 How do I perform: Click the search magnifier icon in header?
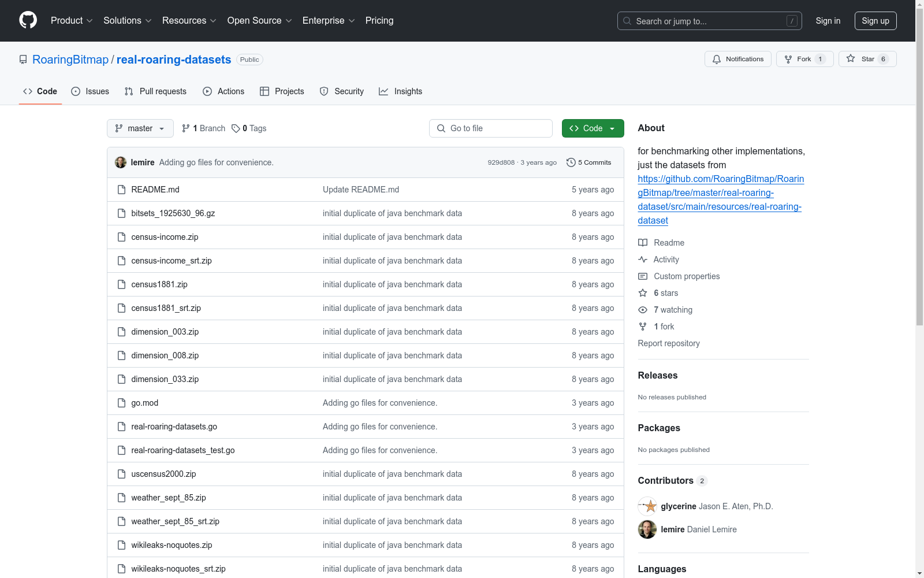click(627, 21)
